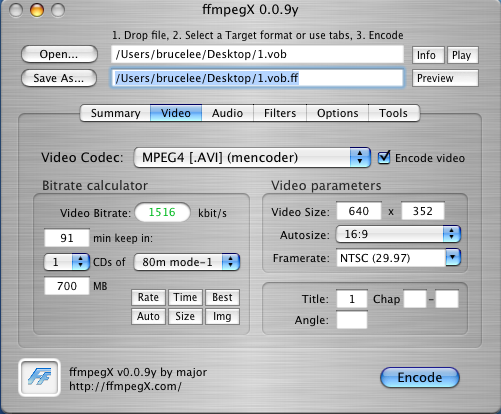Open the Framerate NTSC combo box arrow
The width and height of the screenshot is (501, 414).
tap(453, 257)
